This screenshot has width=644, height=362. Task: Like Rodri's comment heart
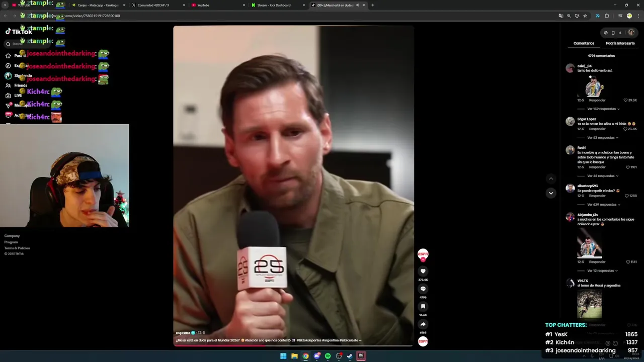click(628, 167)
